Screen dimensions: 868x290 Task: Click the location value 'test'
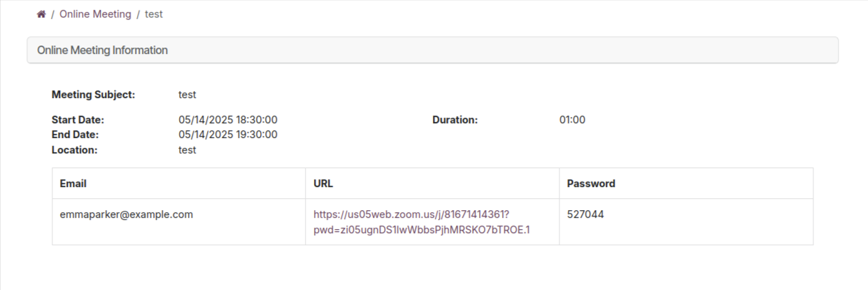[x=187, y=150]
